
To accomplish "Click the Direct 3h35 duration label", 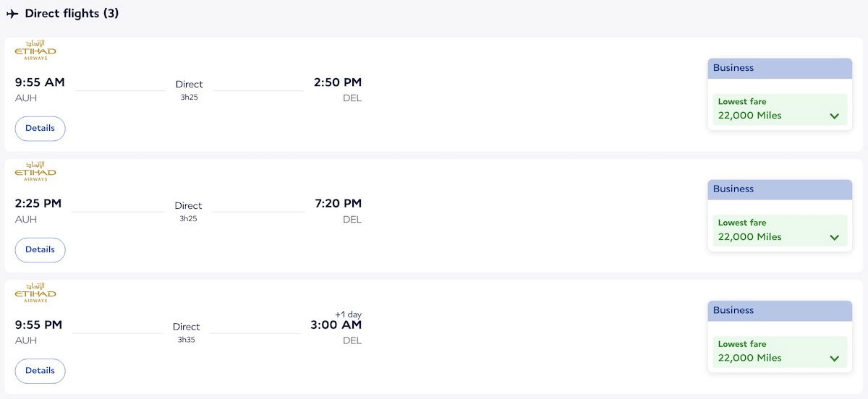I will pos(187,332).
